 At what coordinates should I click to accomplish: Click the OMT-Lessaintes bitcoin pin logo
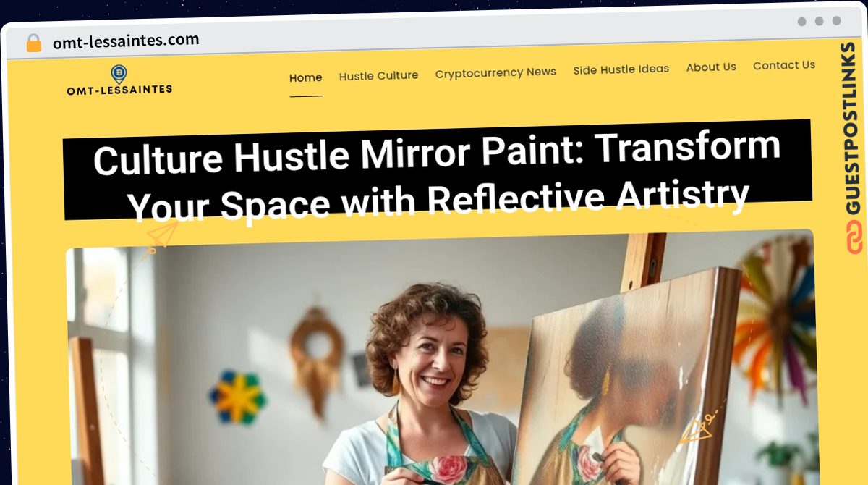119,74
